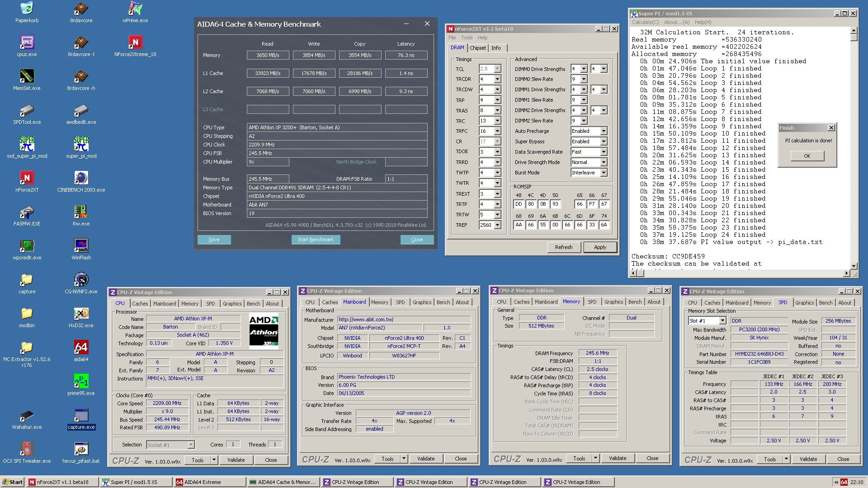Click Save in AIDA64 benchmark window
868x488 pixels.
(x=214, y=239)
